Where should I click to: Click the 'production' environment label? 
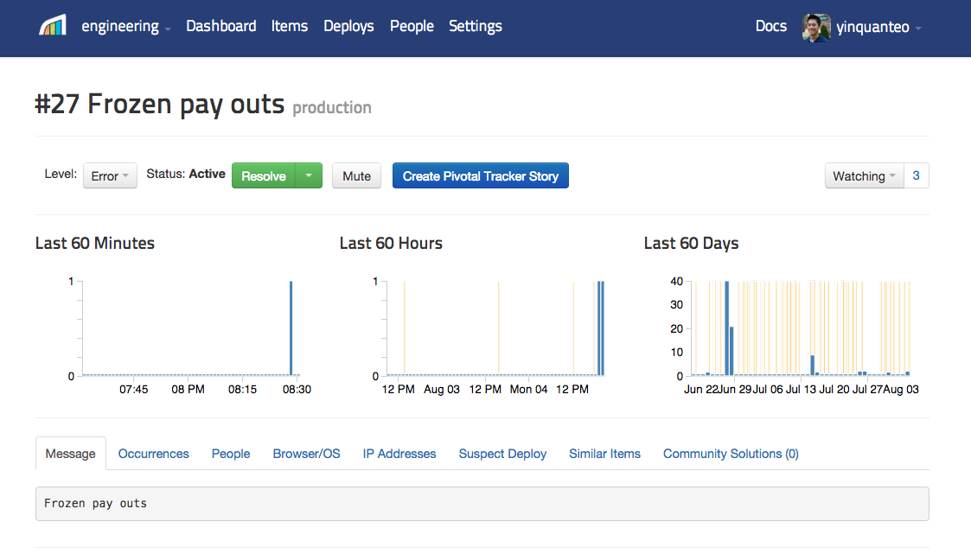(x=332, y=108)
